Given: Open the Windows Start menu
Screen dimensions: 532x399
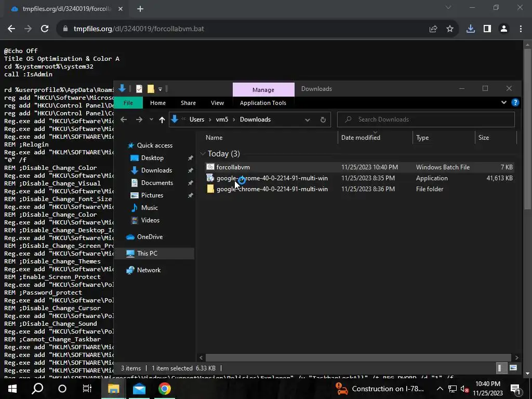Looking at the screenshot, I should coord(12,389).
